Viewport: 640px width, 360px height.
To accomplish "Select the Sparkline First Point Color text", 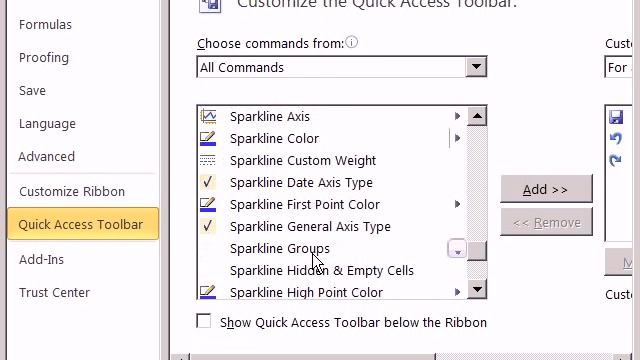I will tap(305, 204).
